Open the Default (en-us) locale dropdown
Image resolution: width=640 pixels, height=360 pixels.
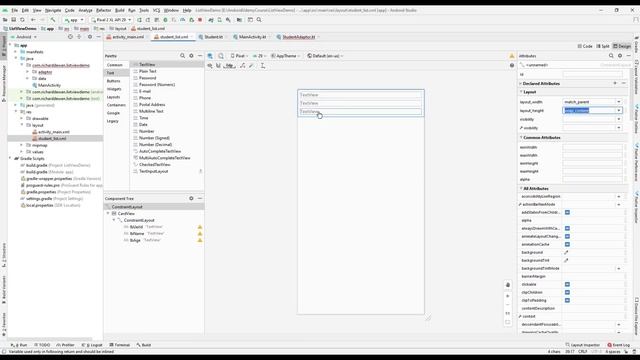tap(325, 56)
